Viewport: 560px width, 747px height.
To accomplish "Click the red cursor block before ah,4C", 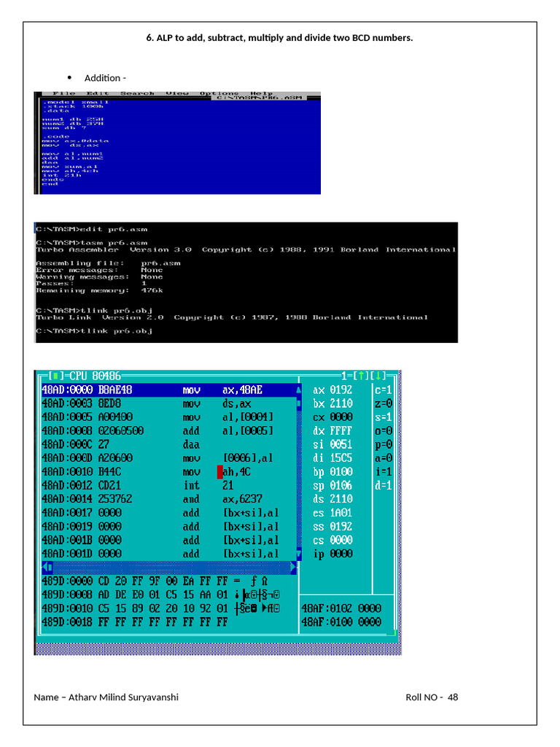I will click(220, 472).
